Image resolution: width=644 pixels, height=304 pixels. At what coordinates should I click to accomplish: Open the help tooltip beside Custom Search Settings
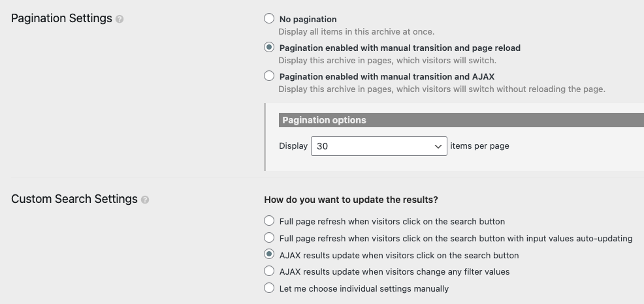145,200
